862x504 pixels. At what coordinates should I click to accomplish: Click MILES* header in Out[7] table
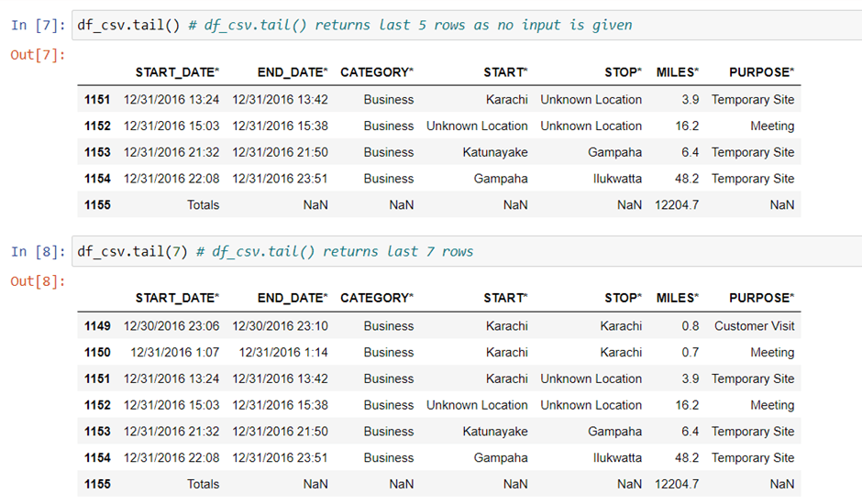[x=678, y=72]
